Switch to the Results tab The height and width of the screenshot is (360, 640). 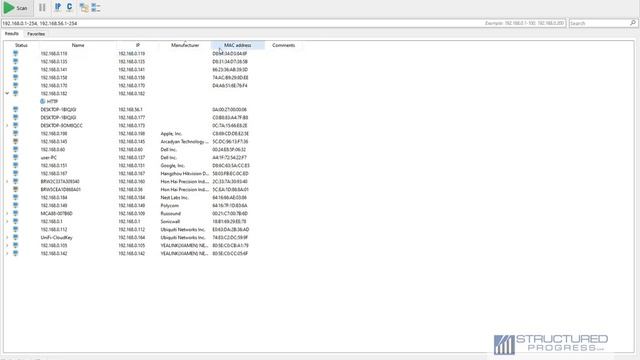[11, 34]
